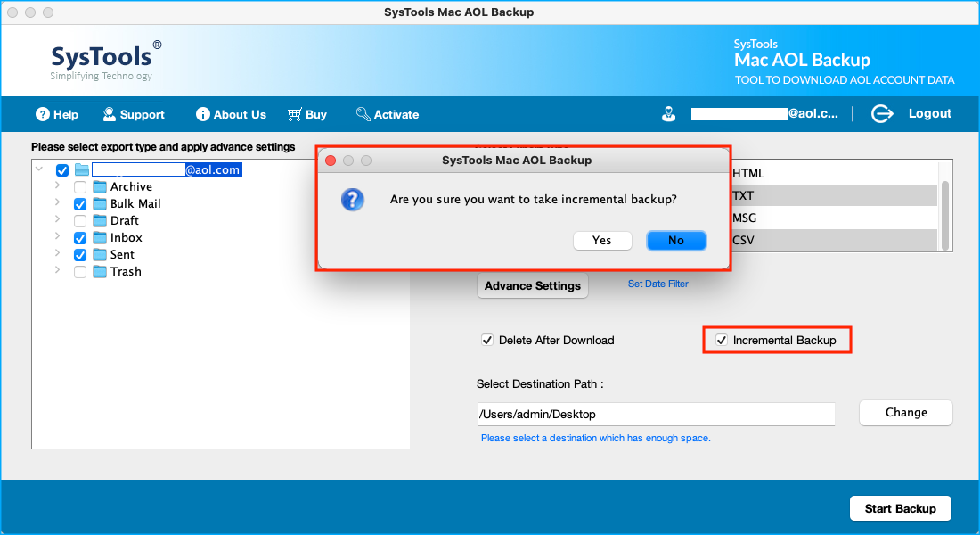The height and width of the screenshot is (535, 980).
Task: Select the Inbox folder label
Action: coord(127,237)
